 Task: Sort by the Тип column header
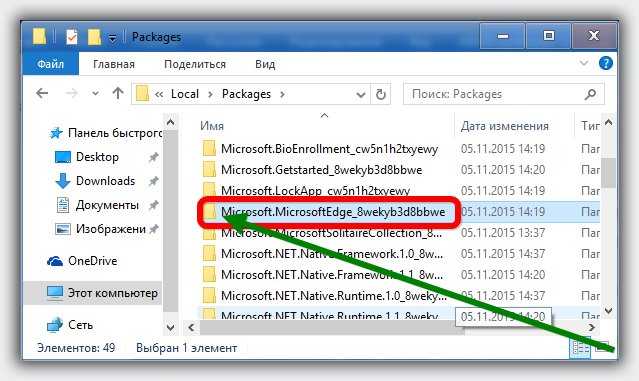[590, 126]
